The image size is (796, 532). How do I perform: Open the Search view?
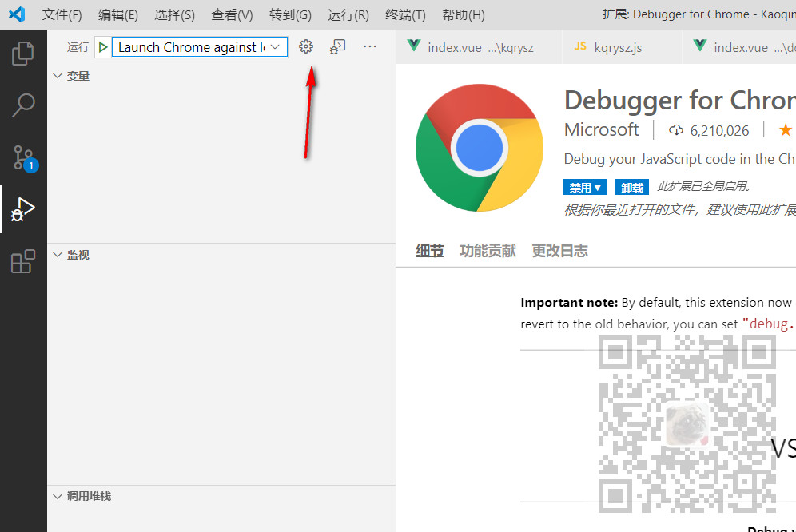pos(22,105)
